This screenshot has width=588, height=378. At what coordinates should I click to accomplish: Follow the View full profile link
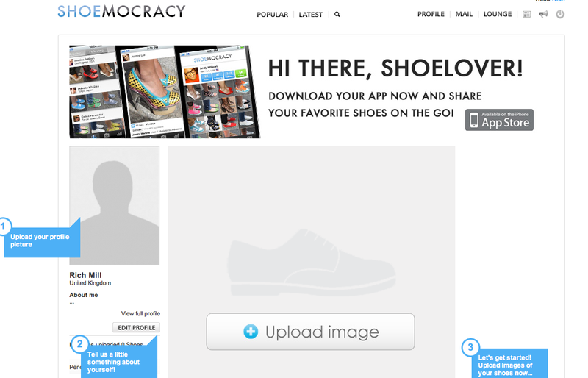(x=140, y=313)
